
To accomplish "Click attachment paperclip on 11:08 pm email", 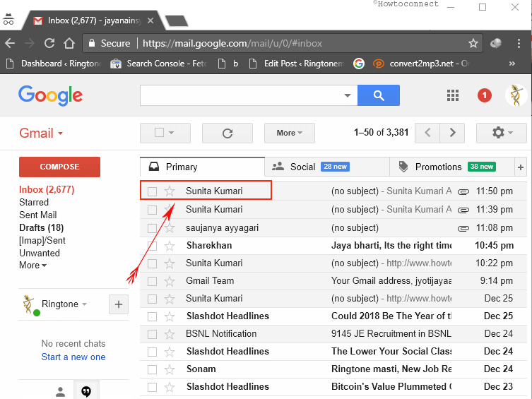I will click(463, 229).
